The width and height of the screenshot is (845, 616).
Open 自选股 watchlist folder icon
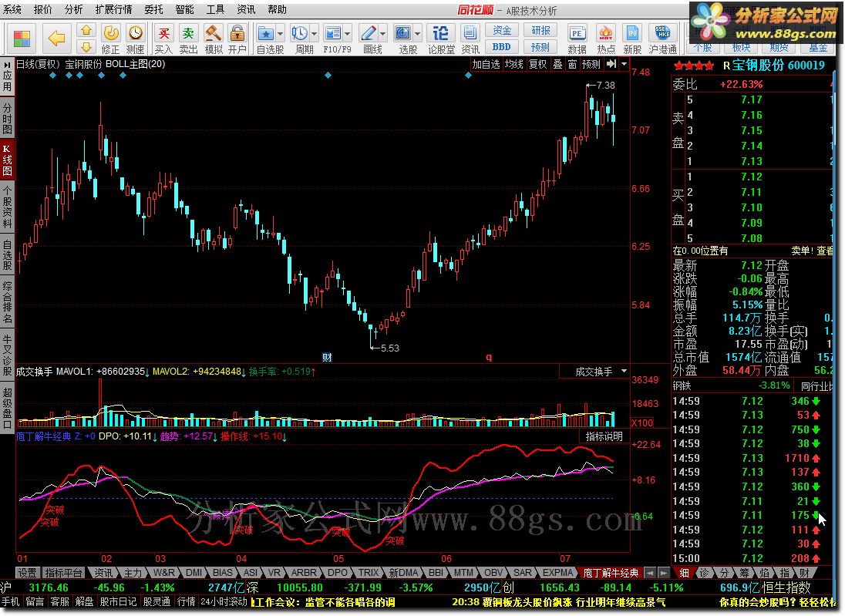click(x=266, y=34)
